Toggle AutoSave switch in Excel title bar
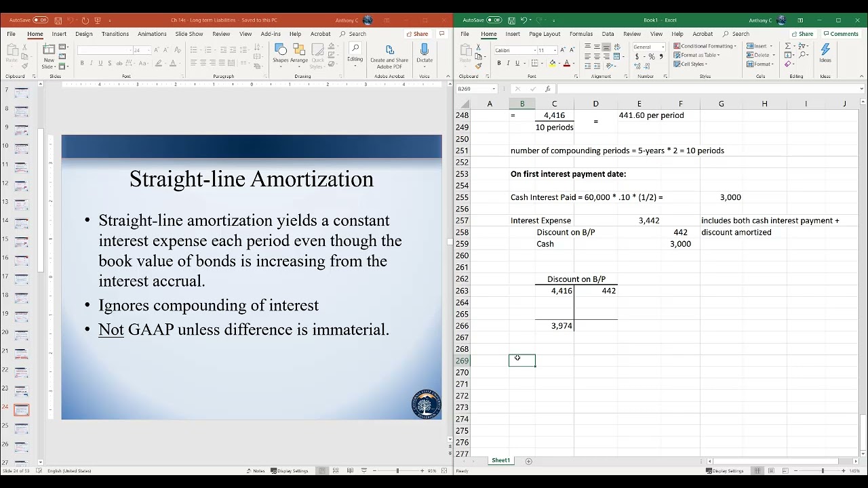 coord(494,20)
